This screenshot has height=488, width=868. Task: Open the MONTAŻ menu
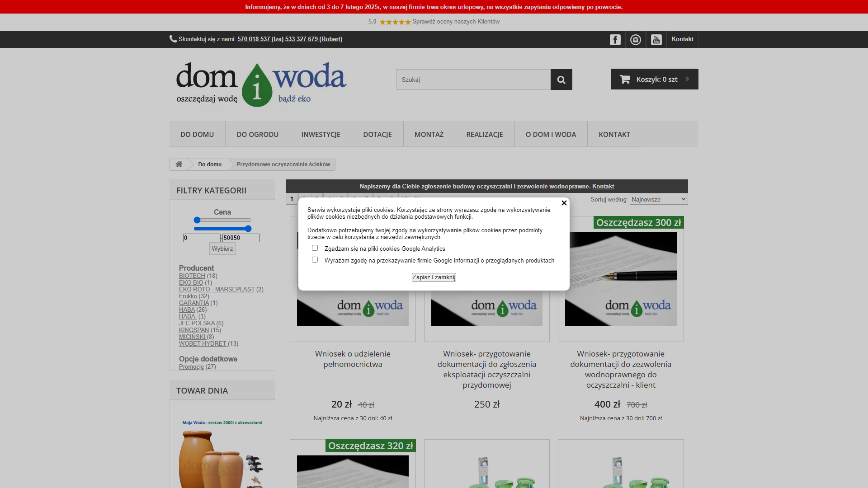point(429,134)
